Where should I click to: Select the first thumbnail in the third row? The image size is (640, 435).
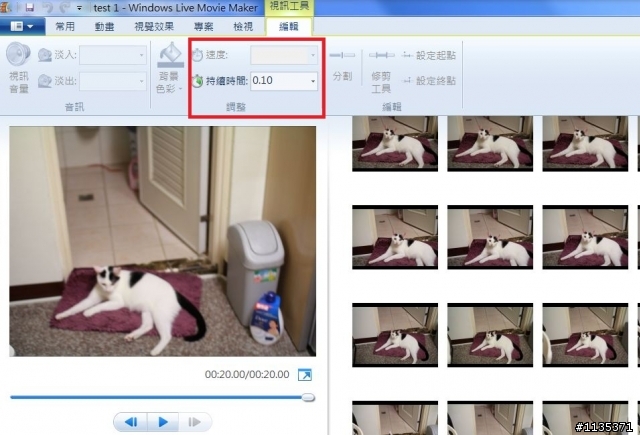[x=395, y=335]
